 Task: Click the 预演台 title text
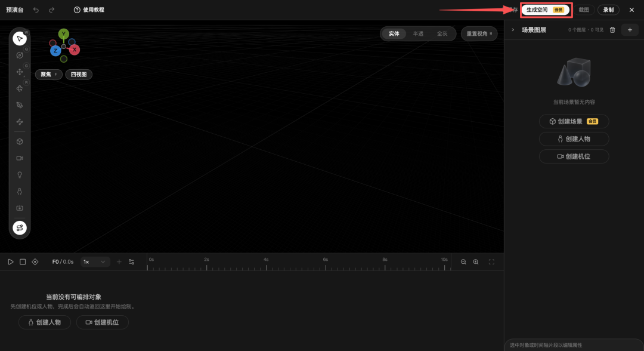tap(15, 10)
